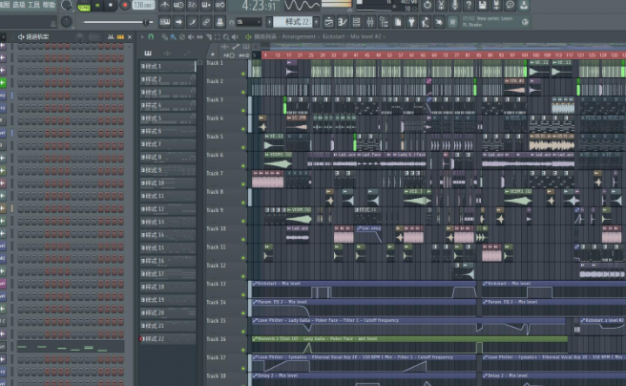Mute Track 7 via its green dot

(243, 184)
